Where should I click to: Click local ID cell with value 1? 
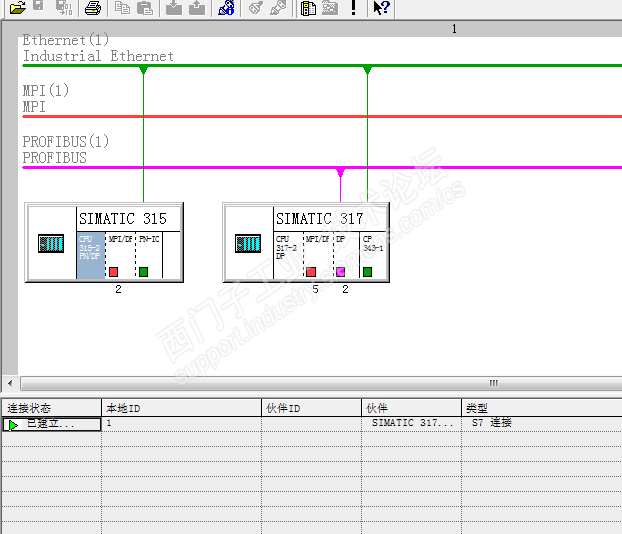tap(182, 424)
